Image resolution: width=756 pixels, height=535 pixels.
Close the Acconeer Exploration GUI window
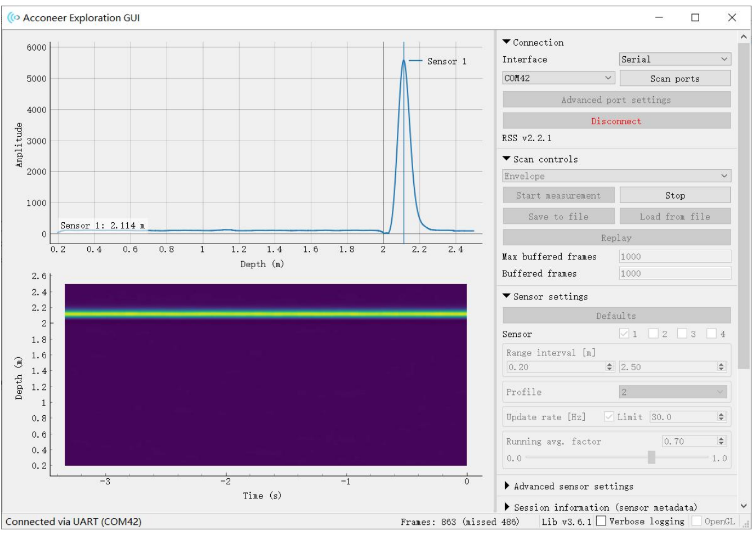pyautogui.click(x=732, y=17)
